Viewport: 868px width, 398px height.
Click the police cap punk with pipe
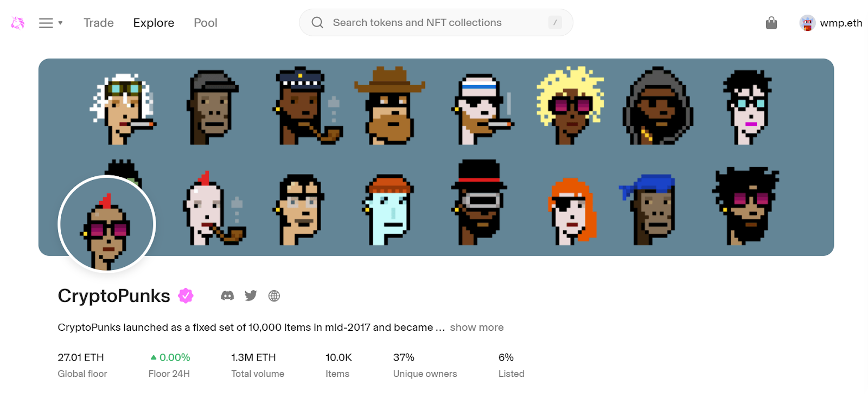click(x=308, y=106)
